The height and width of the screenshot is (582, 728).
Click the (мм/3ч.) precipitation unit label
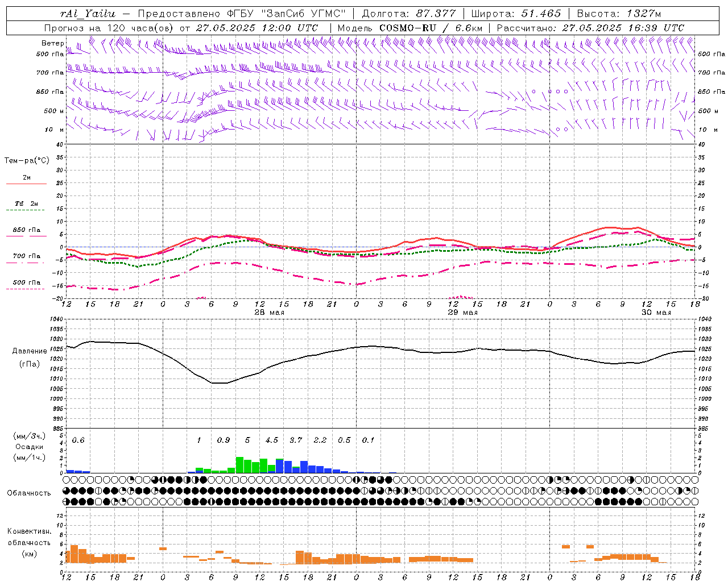pyautogui.click(x=30, y=436)
